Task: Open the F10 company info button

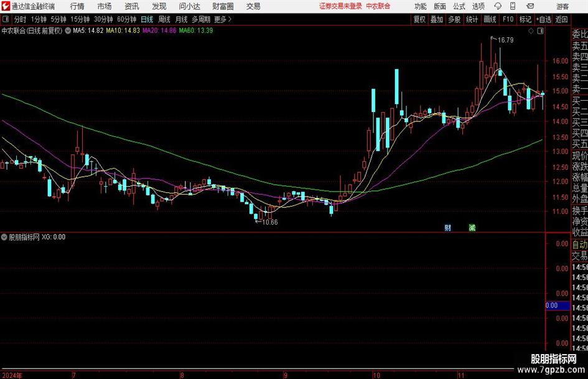Action: tap(508, 19)
